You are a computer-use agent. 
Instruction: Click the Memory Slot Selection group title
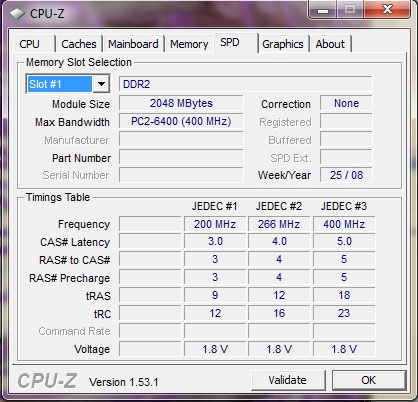pyautogui.click(x=79, y=62)
